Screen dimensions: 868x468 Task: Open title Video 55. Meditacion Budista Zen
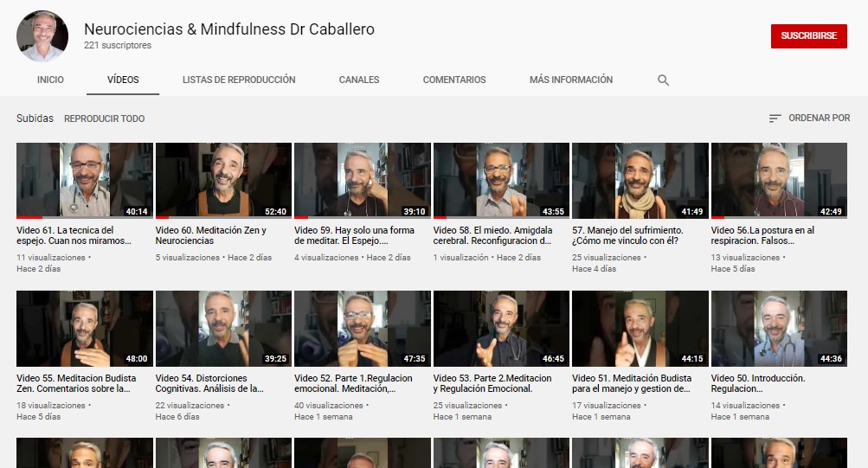pos(76,383)
